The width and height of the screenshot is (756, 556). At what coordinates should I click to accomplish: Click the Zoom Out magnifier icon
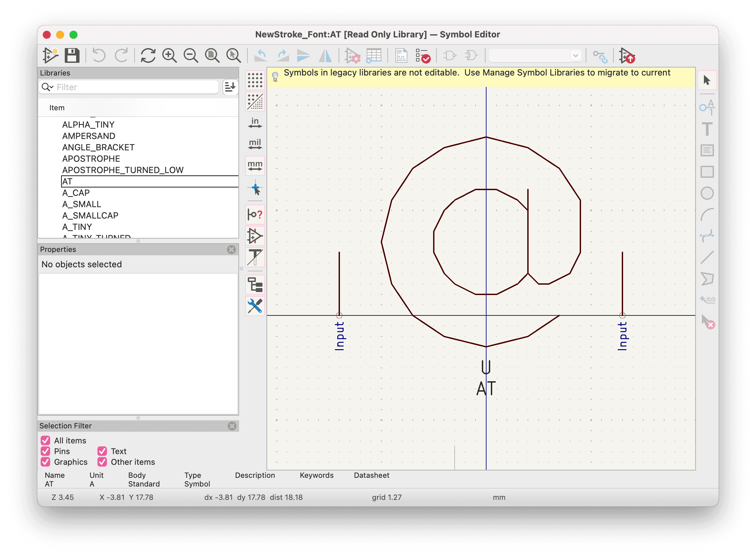point(191,55)
